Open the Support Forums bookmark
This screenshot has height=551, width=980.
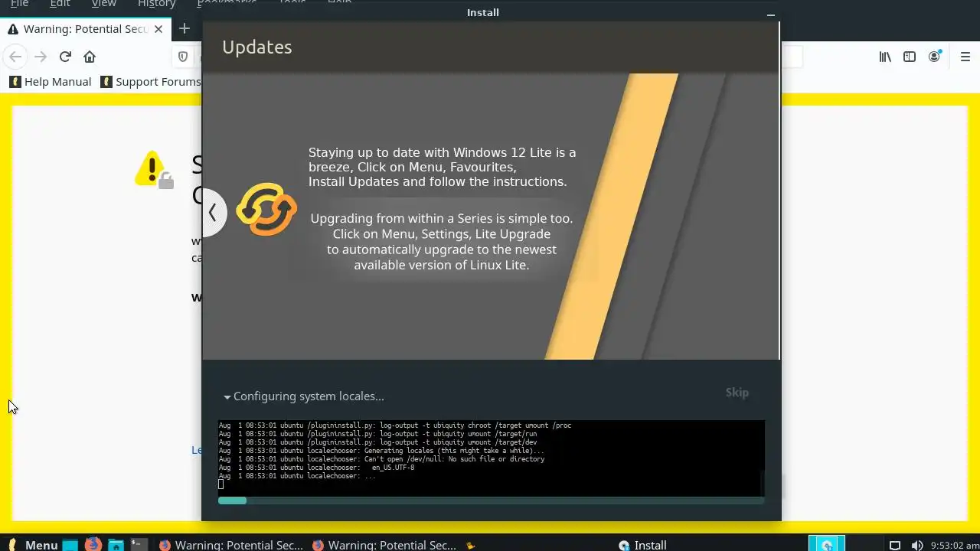tap(151, 82)
